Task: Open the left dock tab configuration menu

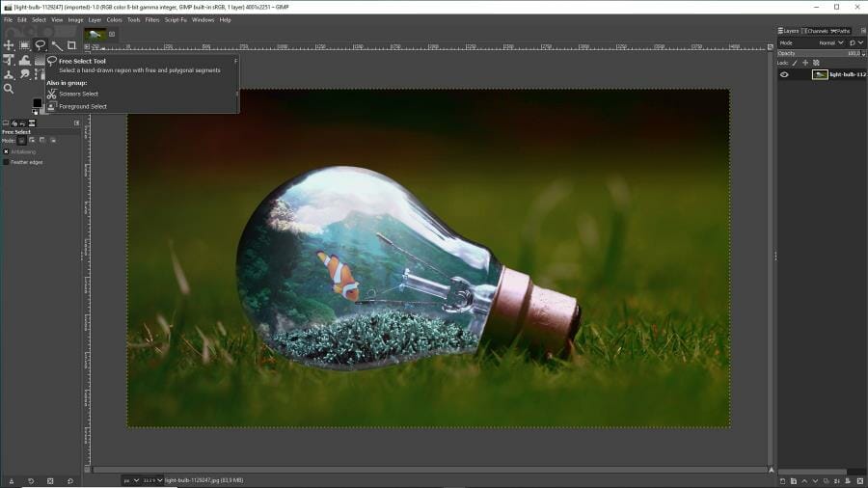Action: (x=76, y=122)
